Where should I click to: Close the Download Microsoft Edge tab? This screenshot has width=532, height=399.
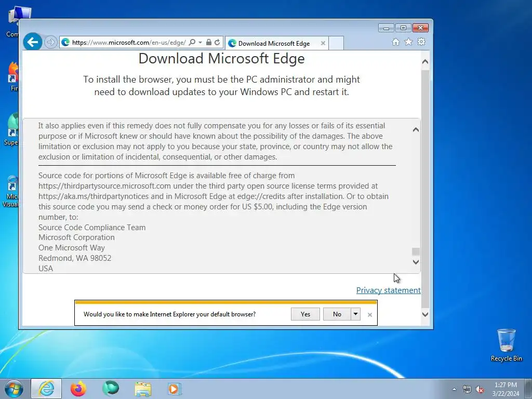(x=323, y=44)
